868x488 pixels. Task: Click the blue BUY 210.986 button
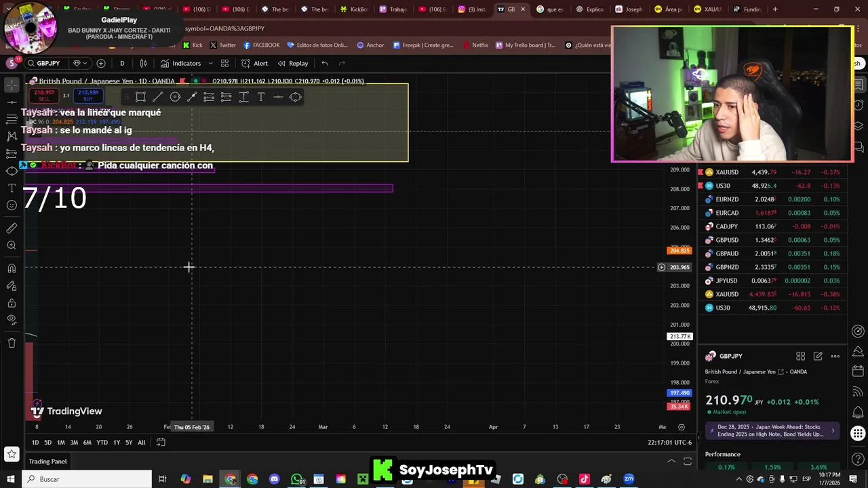click(x=88, y=96)
